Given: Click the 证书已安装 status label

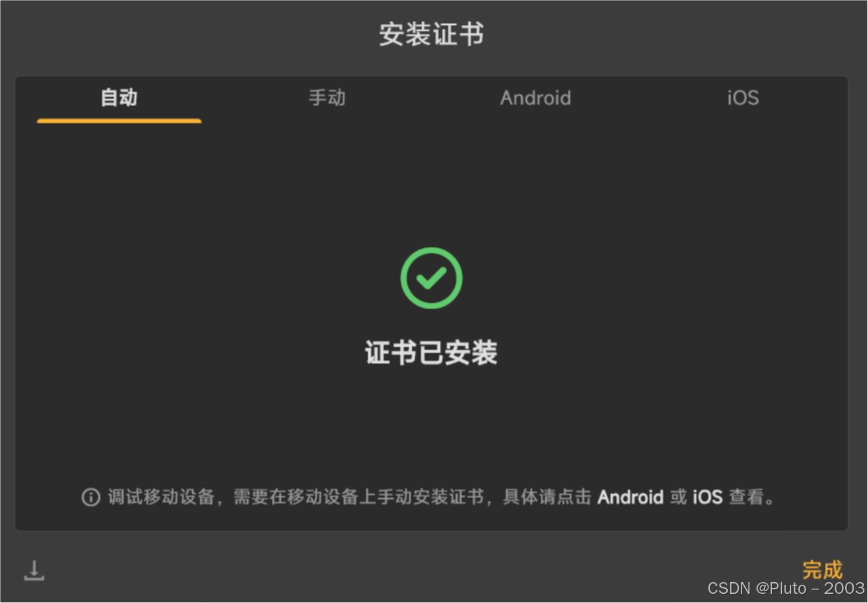Looking at the screenshot, I should pyautogui.click(x=431, y=353).
